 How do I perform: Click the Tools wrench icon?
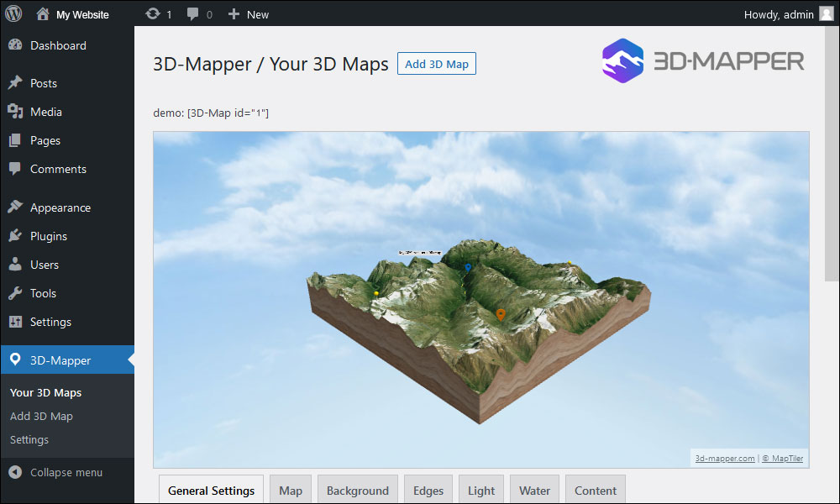[x=15, y=293]
